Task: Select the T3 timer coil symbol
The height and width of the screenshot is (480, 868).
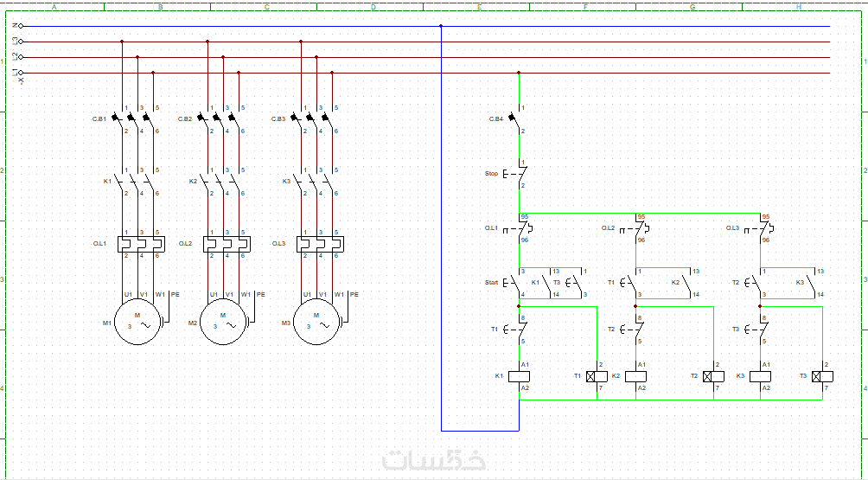Action: (822, 376)
